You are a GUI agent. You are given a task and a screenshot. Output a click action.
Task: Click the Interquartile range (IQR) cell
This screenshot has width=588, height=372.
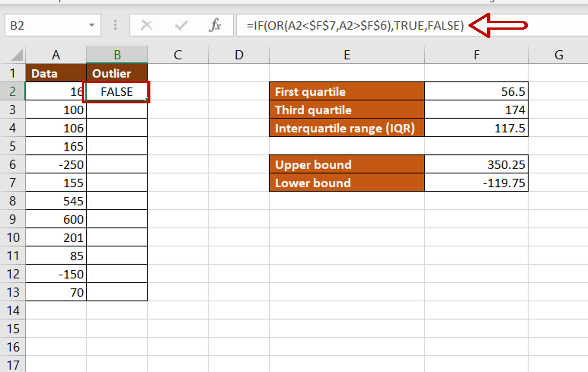[x=347, y=128]
